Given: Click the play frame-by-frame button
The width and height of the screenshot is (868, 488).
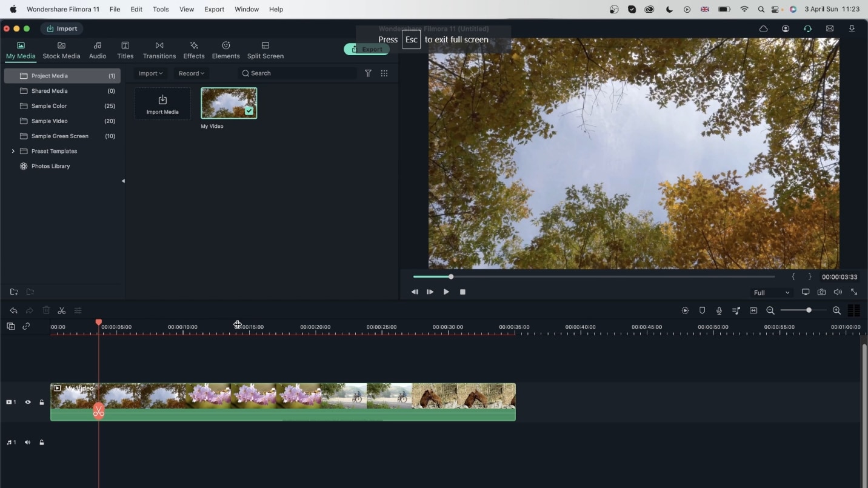Looking at the screenshot, I should click(430, 292).
